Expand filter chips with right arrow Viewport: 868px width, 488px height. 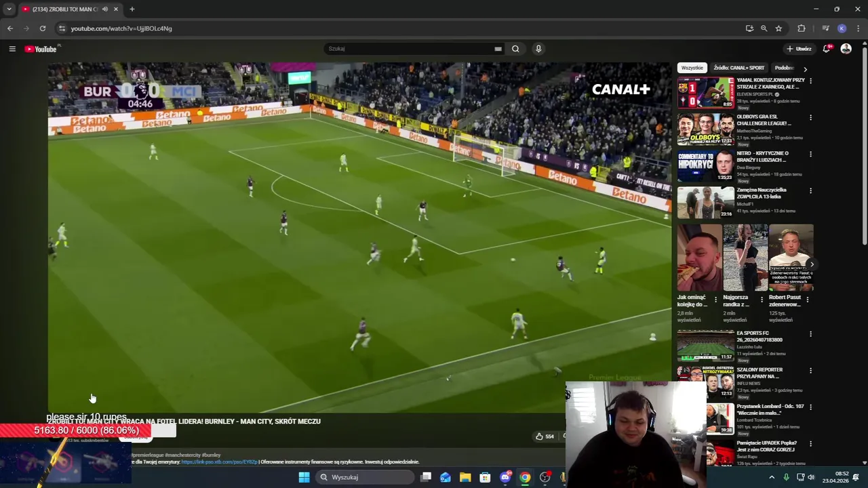click(x=805, y=68)
